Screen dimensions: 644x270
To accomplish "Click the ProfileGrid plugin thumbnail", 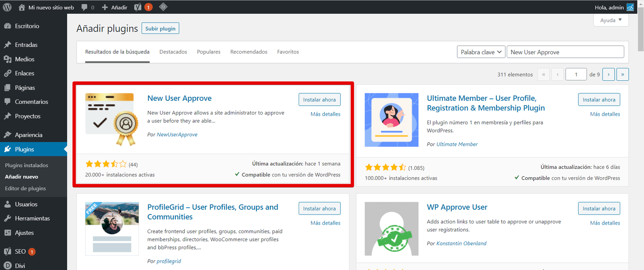I will 112,229.
